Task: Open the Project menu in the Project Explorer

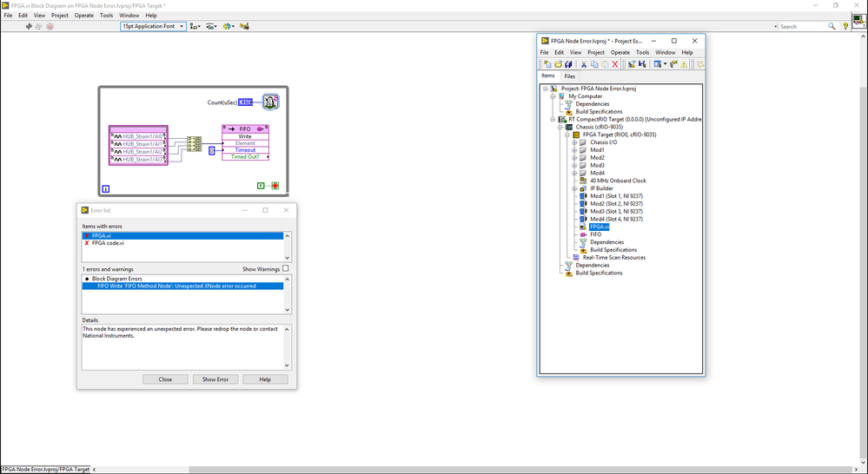Action: 596,53
